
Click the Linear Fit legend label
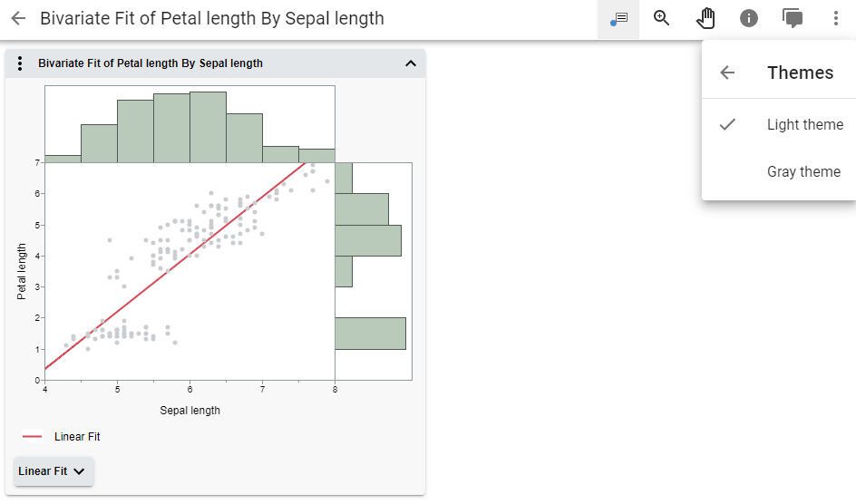77,437
